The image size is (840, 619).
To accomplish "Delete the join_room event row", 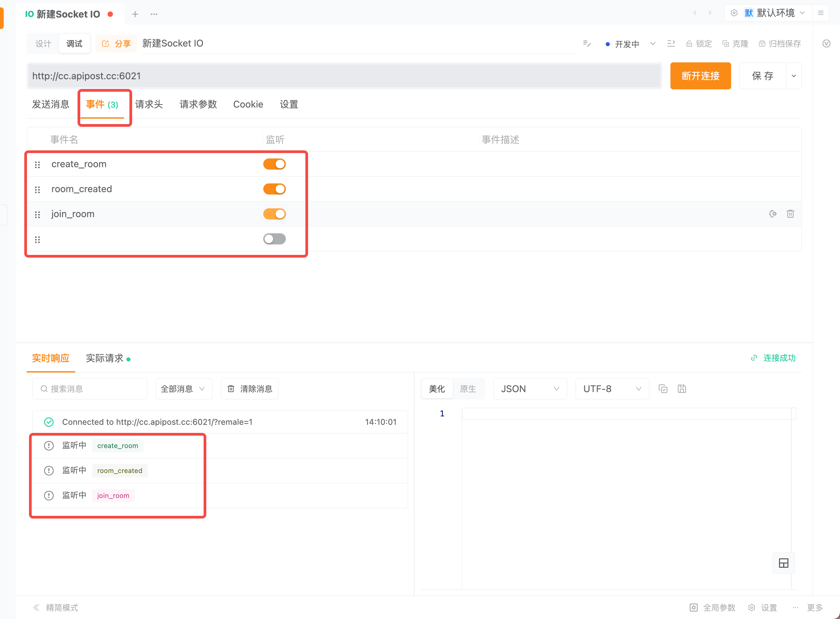I will click(790, 213).
